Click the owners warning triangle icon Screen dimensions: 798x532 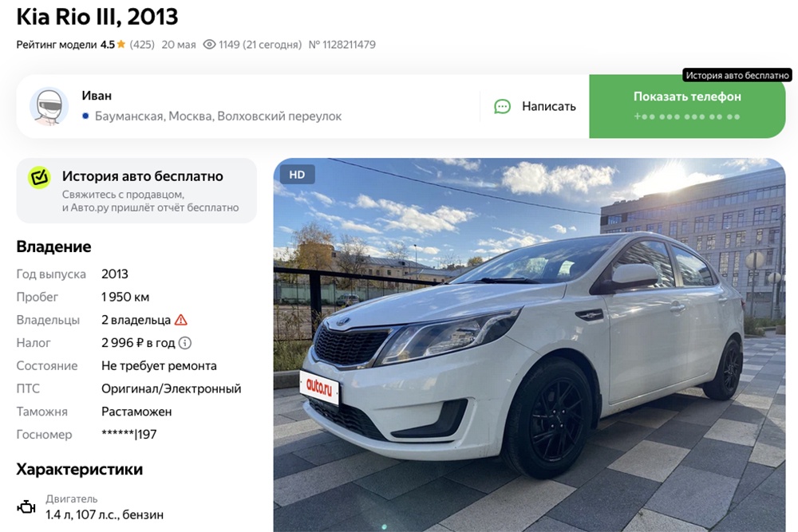(180, 320)
